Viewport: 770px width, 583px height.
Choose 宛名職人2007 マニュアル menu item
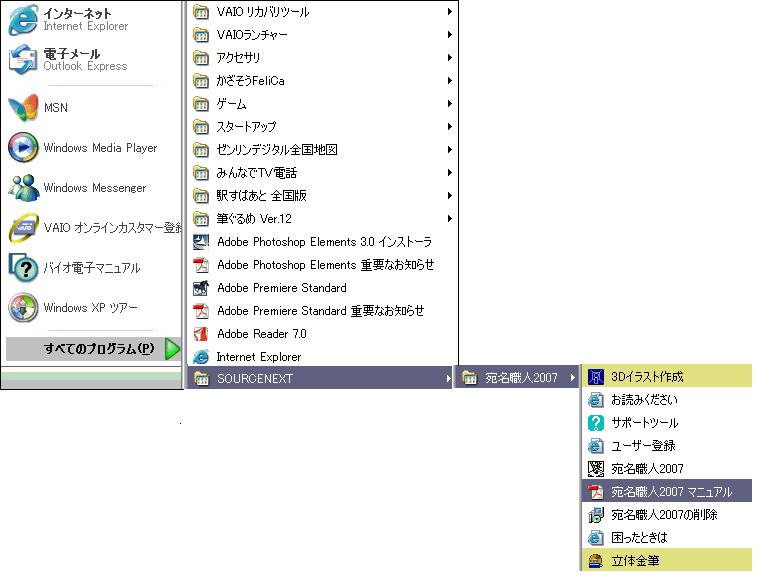coord(667,491)
